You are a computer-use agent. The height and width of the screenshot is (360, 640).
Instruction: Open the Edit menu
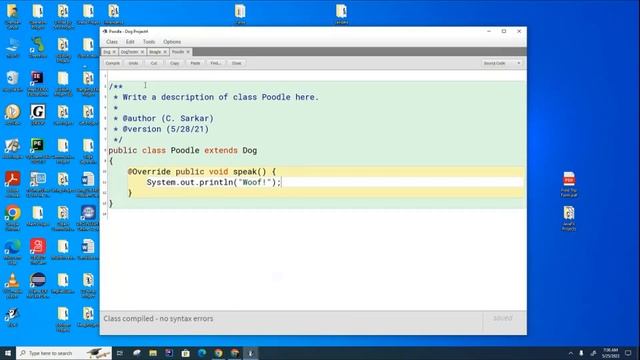click(x=130, y=42)
